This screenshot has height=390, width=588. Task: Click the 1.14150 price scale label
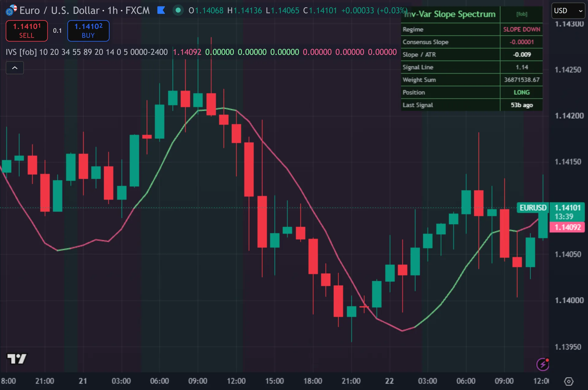coord(568,162)
